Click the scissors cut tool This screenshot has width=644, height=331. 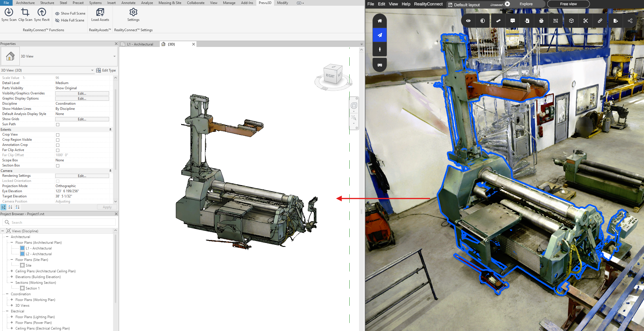pos(586,21)
